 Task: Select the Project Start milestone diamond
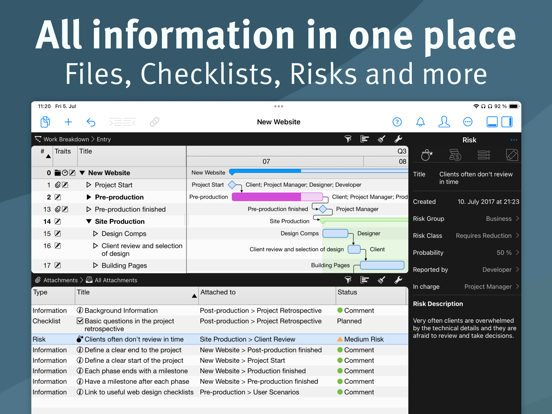pyautogui.click(x=232, y=184)
